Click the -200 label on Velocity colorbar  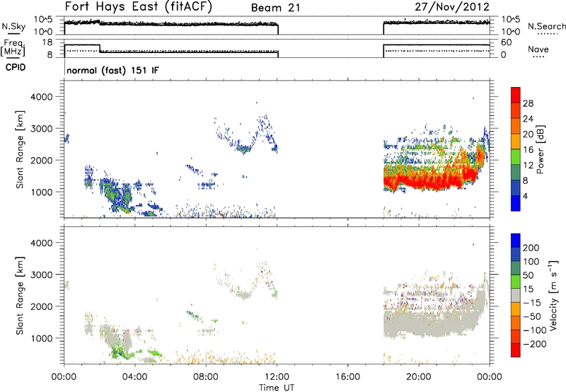(534, 344)
